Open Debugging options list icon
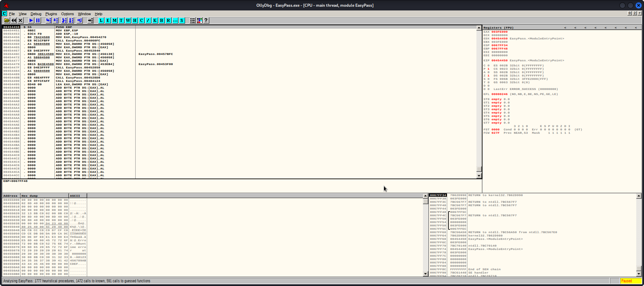 click(193, 21)
